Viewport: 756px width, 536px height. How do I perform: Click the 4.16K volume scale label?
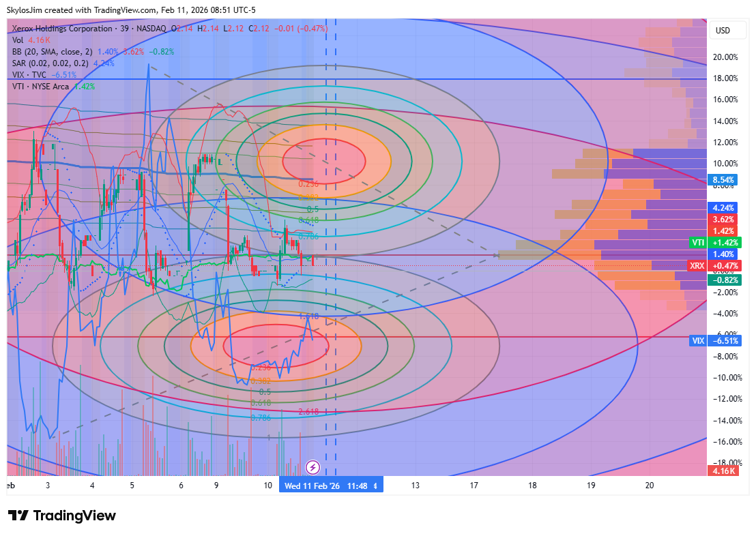723,471
